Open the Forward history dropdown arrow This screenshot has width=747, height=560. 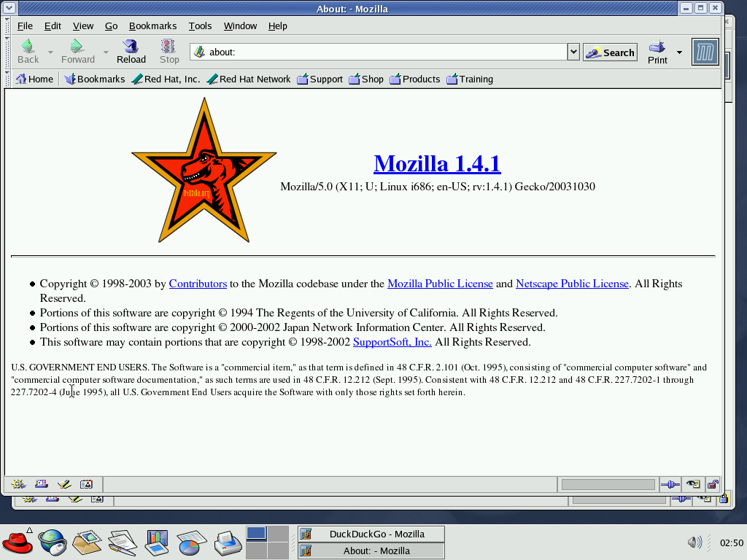[106, 52]
